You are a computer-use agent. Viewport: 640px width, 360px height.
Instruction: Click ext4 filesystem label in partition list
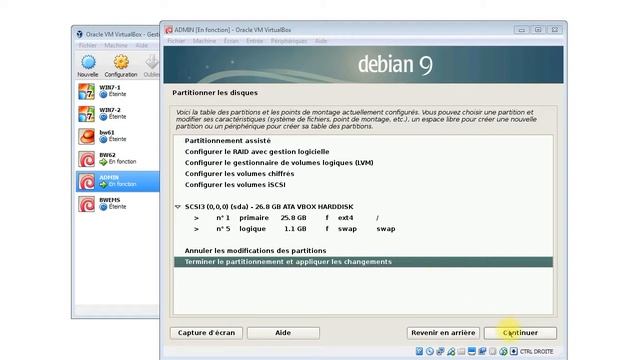345,218
